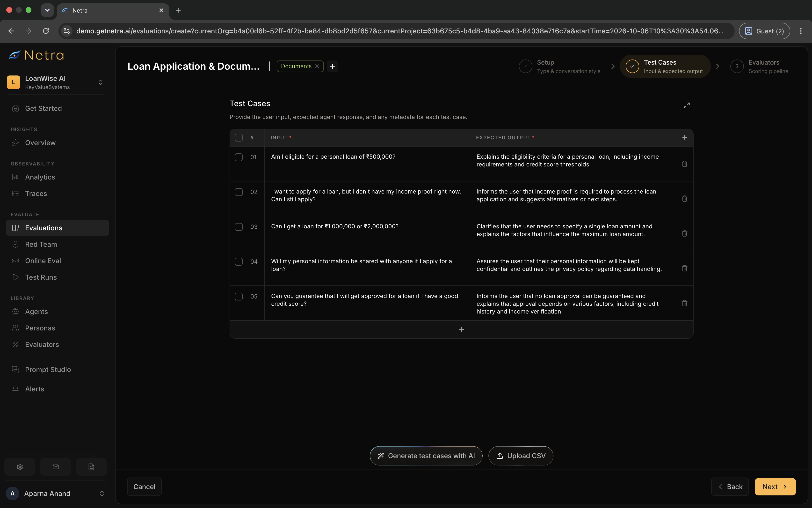Select all test cases with header checkbox
This screenshot has height=508, width=812.
[239, 138]
